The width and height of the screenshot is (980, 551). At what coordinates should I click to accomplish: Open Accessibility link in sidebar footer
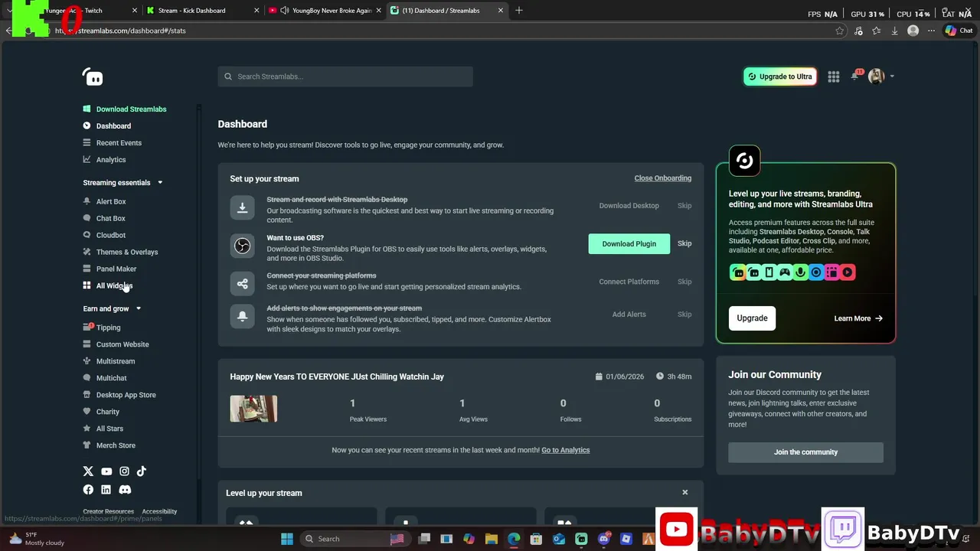[159, 511]
